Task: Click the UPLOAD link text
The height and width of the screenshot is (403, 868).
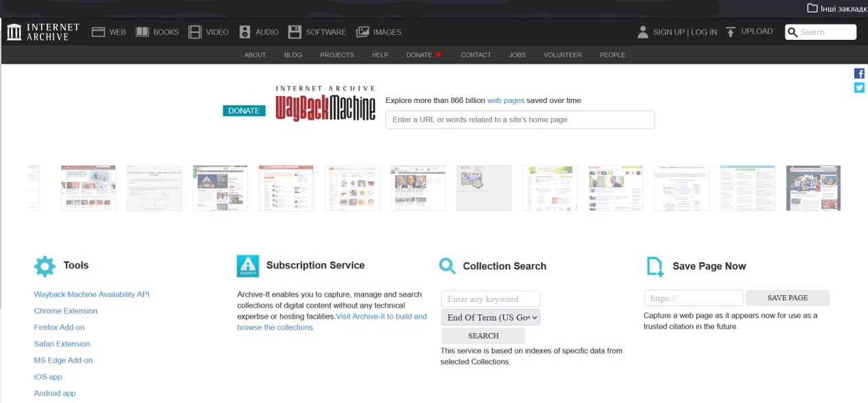Action: (x=757, y=32)
